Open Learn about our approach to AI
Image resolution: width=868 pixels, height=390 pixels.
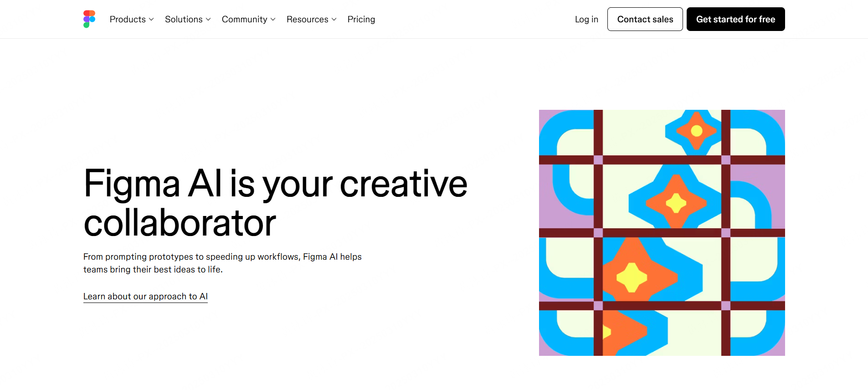[145, 297]
